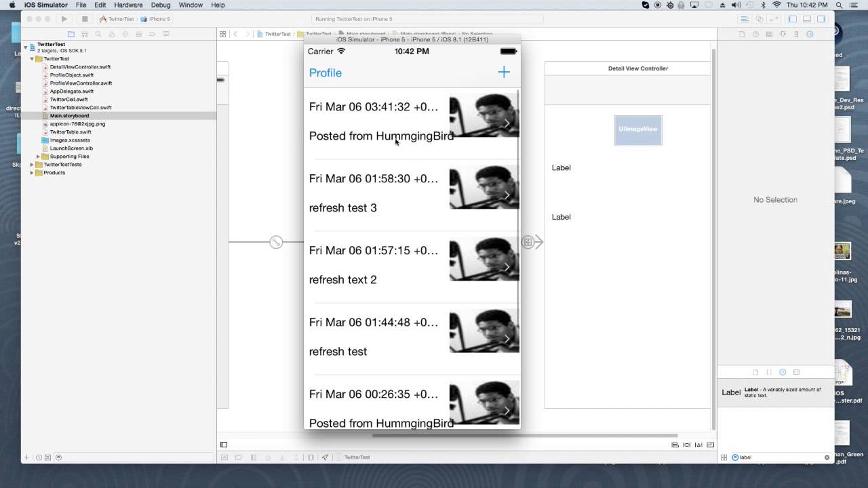Open the Connections inspector tab
The image size is (868, 488).
[810, 34]
